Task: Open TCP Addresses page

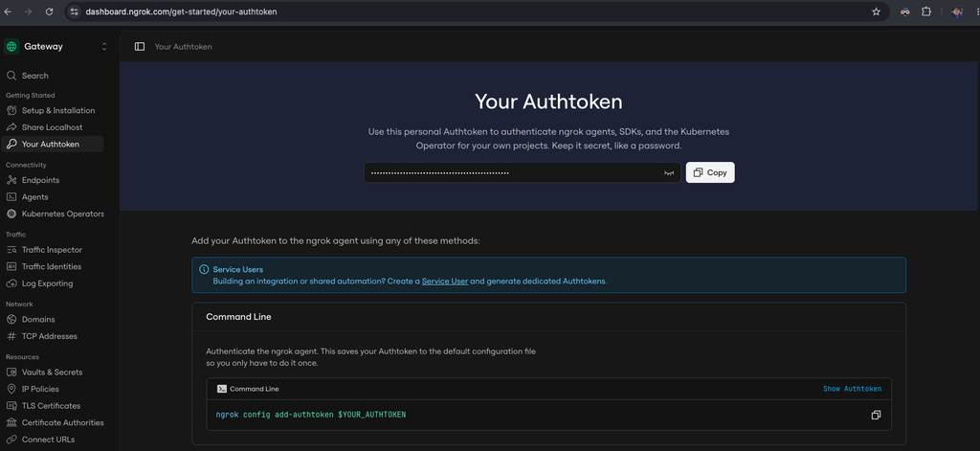Action: 52,336
